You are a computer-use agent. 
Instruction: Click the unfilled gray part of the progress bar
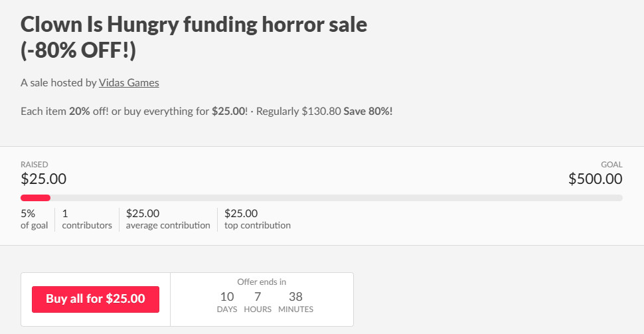(337, 198)
